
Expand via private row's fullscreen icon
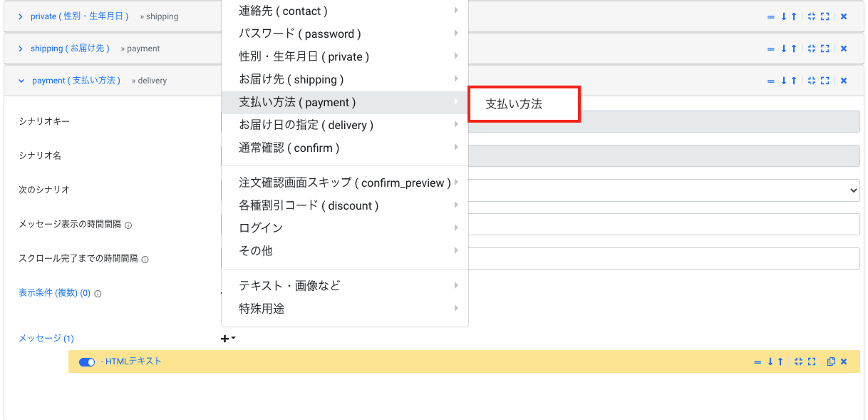[825, 16]
